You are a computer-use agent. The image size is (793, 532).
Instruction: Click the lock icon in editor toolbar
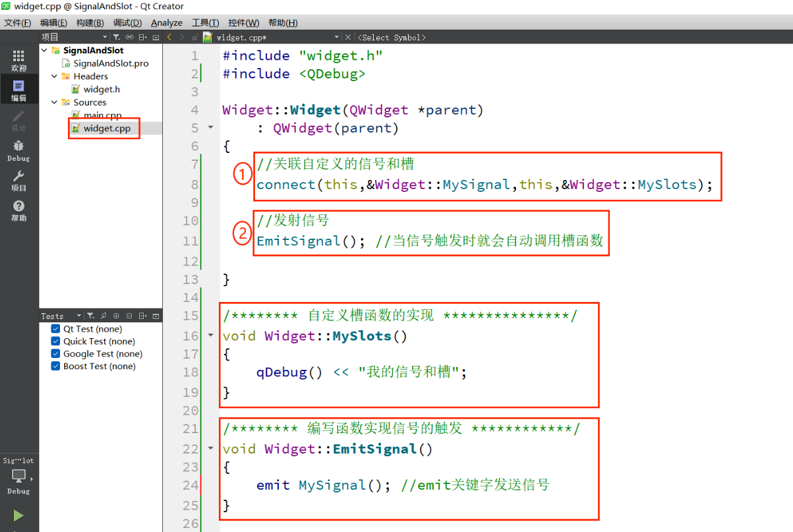pos(195,38)
